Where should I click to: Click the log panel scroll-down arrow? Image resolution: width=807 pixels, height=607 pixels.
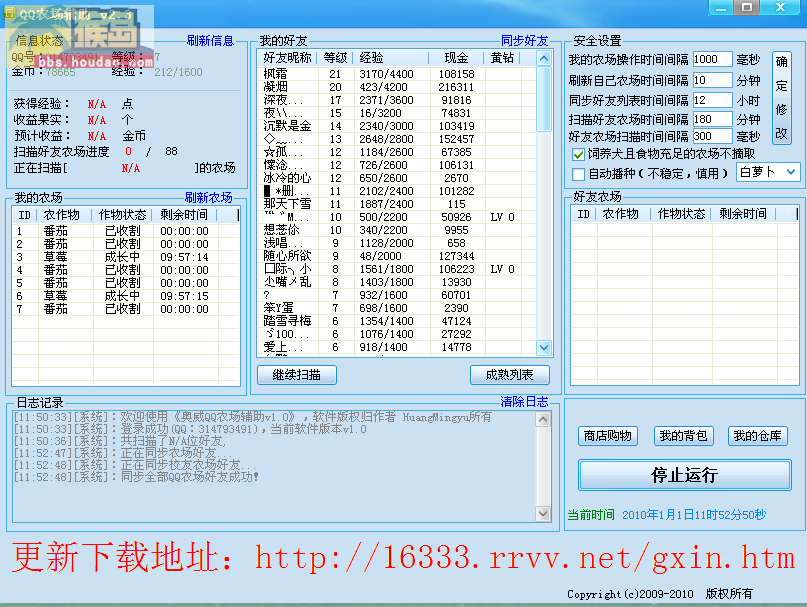click(x=543, y=513)
